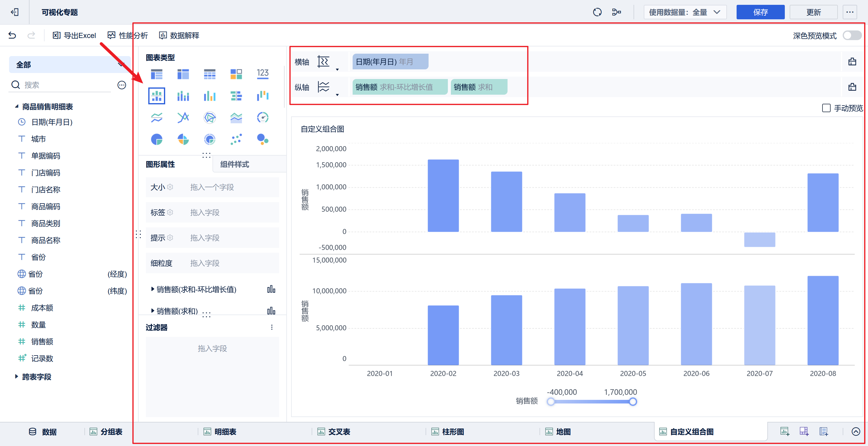Switch to the 组件样式 tab
This screenshot has width=868, height=446.
(234, 165)
